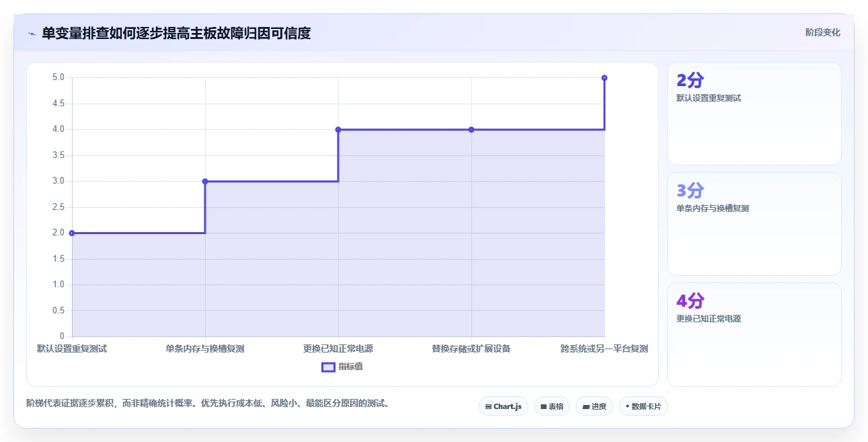The width and height of the screenshot is (868, 442).
Task: Click the footnote text about 阶梯代表证据逐步累积
Action: coord(208,404)
